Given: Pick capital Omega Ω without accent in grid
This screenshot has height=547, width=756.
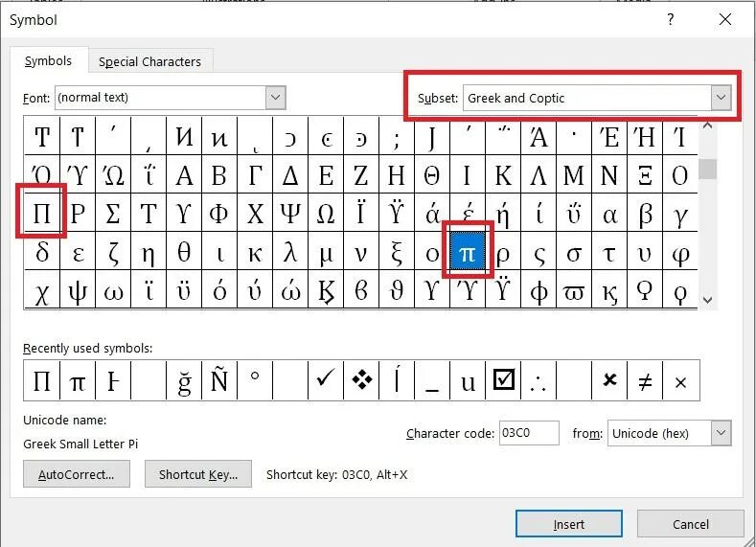Looking at the screenshot, I should click(x=326, y=213).
